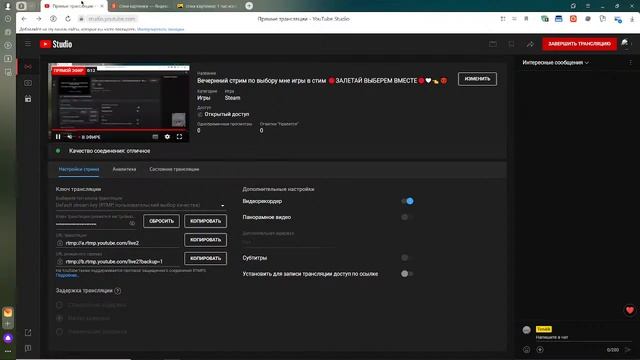The height and width of the screenshot is (360, 640).
Task: Enter fullscreen in the preview player
Action: pos(179,137)
